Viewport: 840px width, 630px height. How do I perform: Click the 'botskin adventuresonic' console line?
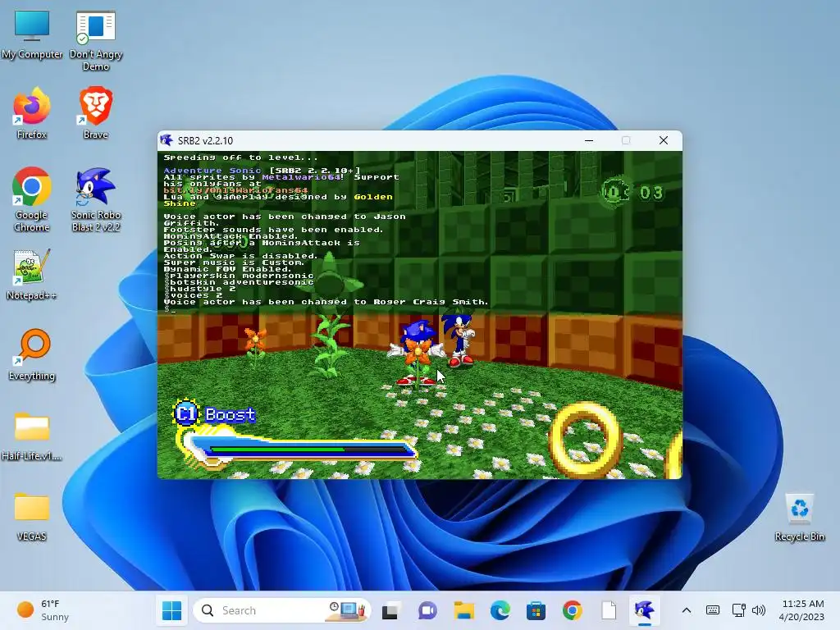(x=242, y=282)
